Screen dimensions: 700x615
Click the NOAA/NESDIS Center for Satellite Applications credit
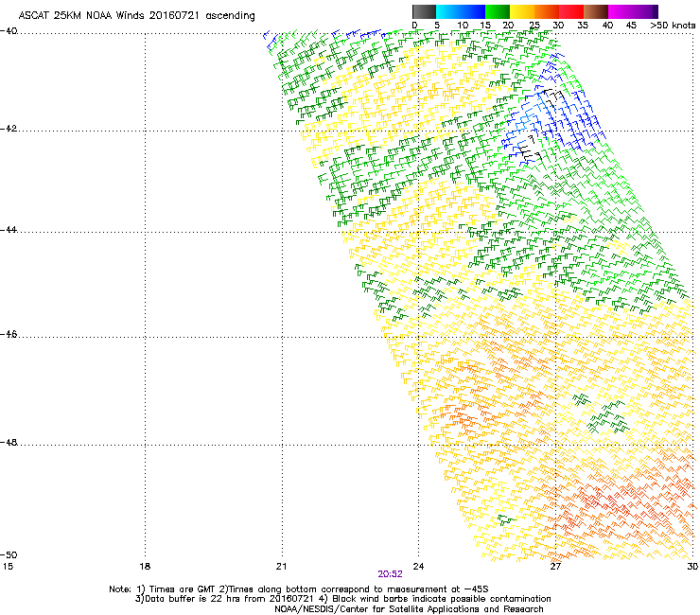point(409,609)
